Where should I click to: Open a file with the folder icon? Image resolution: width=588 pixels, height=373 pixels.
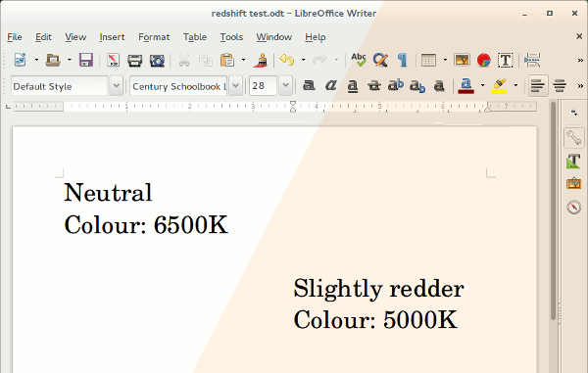pos(53,60)
